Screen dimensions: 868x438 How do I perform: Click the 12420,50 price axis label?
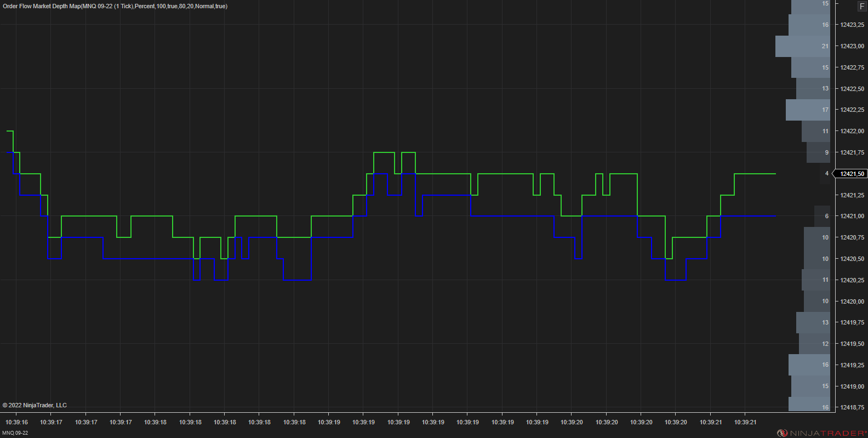pos(852,259)
